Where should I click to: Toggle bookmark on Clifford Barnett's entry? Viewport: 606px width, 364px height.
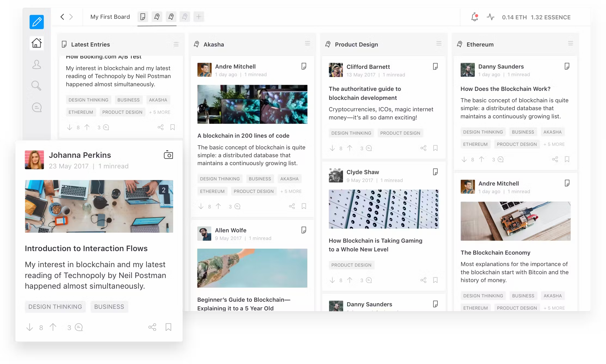[435, 148]
